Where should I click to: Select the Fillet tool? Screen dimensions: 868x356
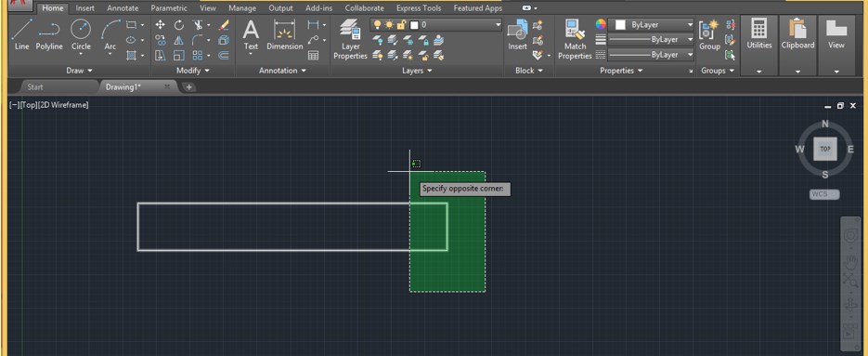point(198,40)
